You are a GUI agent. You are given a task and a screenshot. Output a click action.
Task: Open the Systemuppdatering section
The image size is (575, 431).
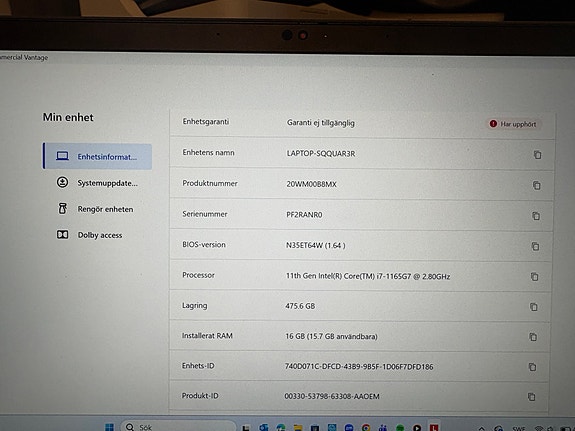98,183
